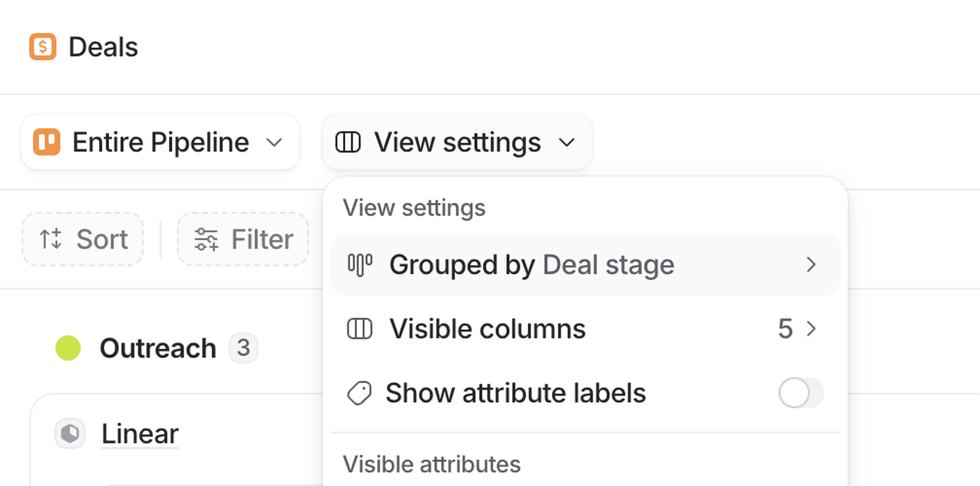Expand the Entire Pipeline dropdown chevron

coord(274,143)
